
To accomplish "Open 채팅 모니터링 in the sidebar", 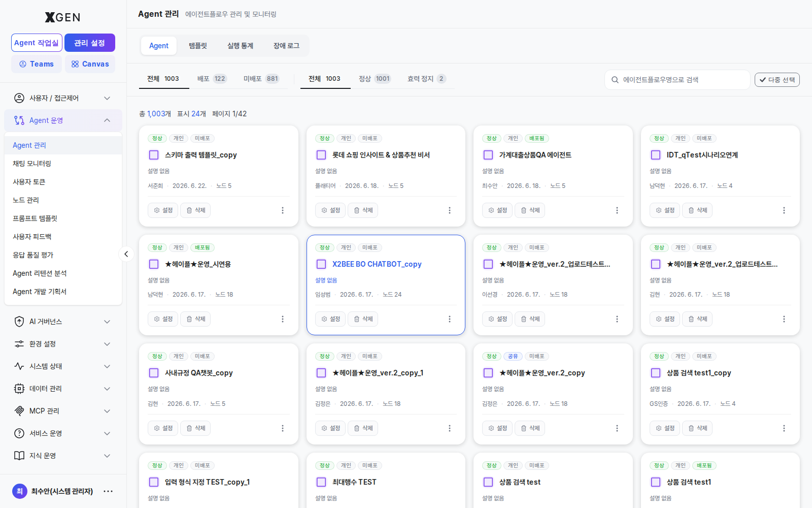I will coord(63,164).
